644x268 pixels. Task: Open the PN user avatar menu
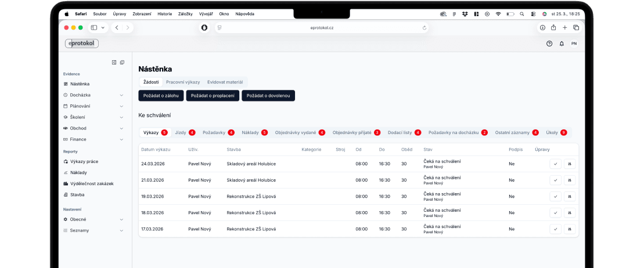[x=574, y=44]
